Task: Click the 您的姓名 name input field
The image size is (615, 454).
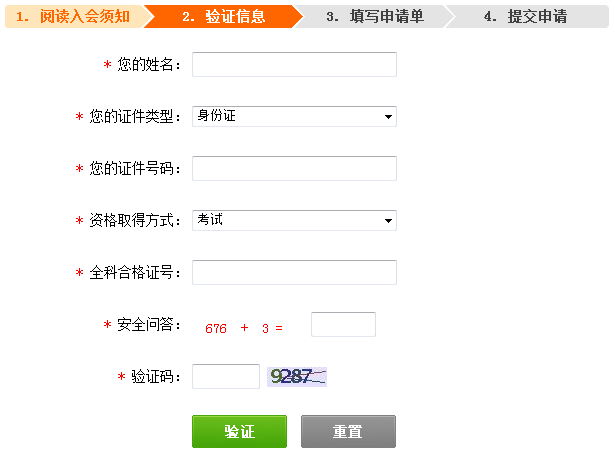Action: tap(294, 64)
